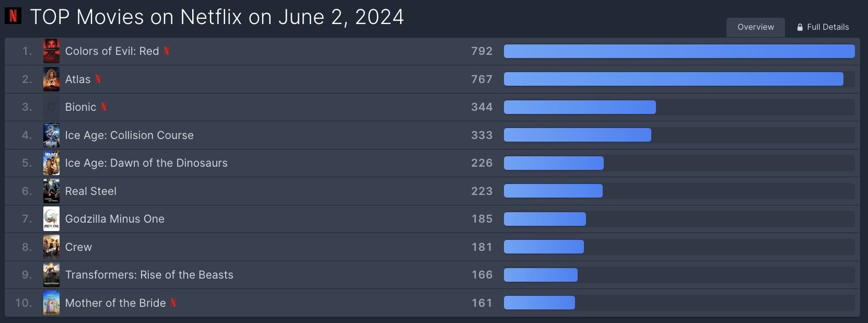
Task: Click the 161 score for Mother of the Bride
Action: (x=482, y=303)
